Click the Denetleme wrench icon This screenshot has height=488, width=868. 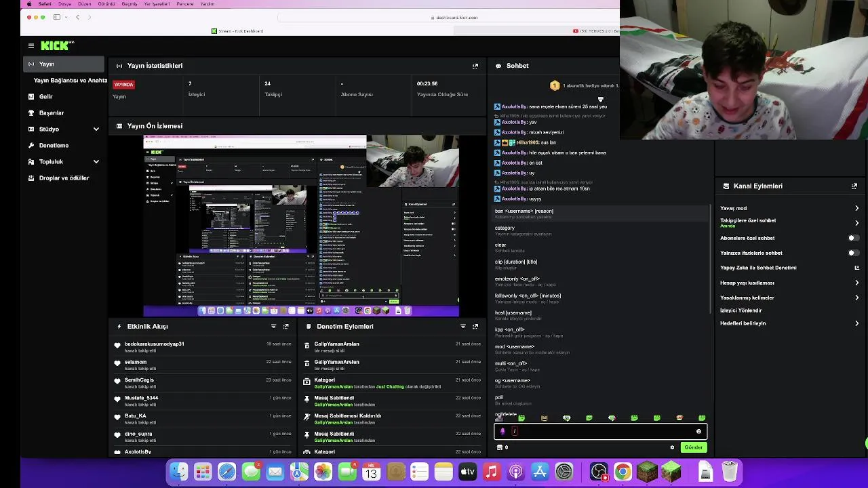coord(31,145)
